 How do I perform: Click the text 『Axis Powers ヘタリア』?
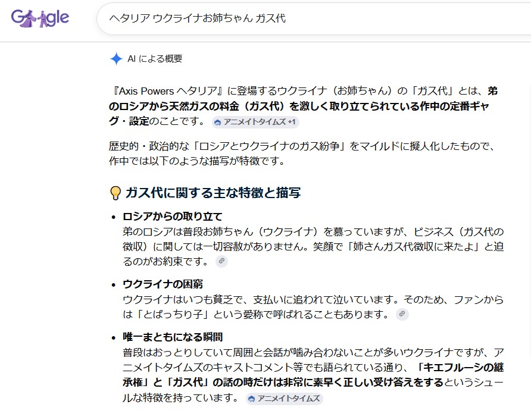point(168,91)
